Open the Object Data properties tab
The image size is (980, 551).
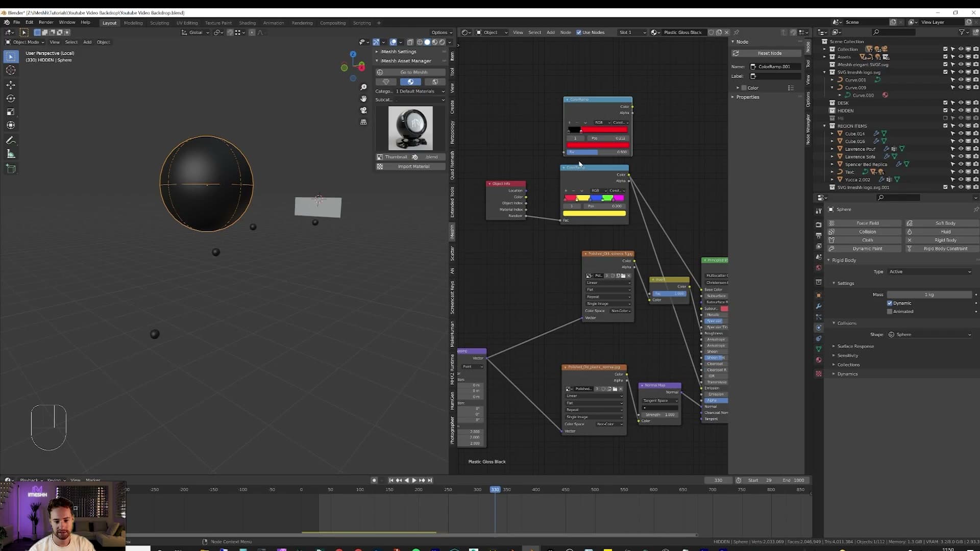click(x=819, y=349)
